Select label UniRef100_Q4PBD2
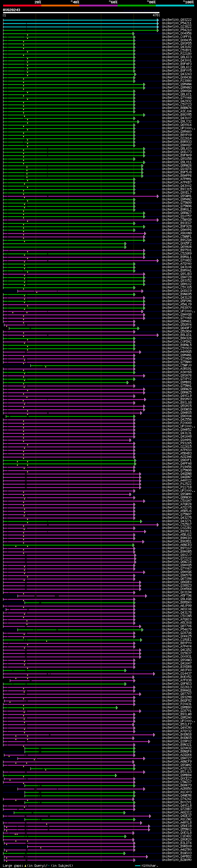Screen dimensions: 197x868 coord(177,856)
